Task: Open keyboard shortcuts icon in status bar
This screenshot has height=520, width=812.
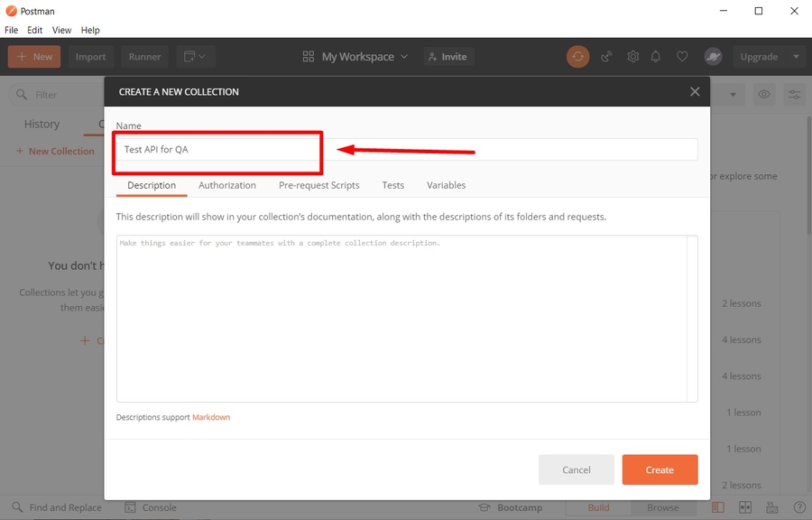Action: [x=771, y=507]
